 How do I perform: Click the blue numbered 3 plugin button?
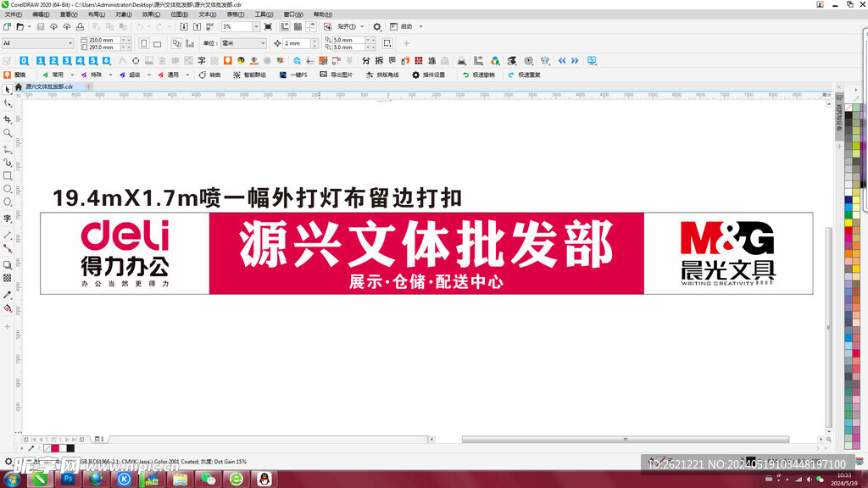pos(67,61)
